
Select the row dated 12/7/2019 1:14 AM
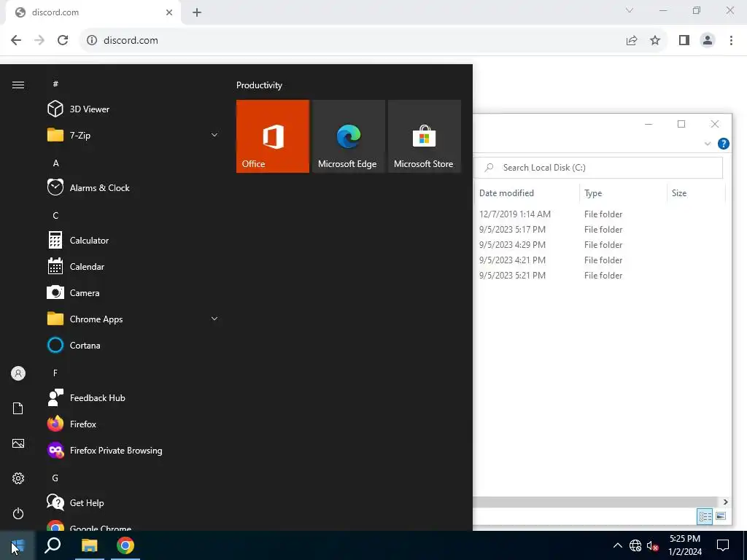(x=600, y=214)
